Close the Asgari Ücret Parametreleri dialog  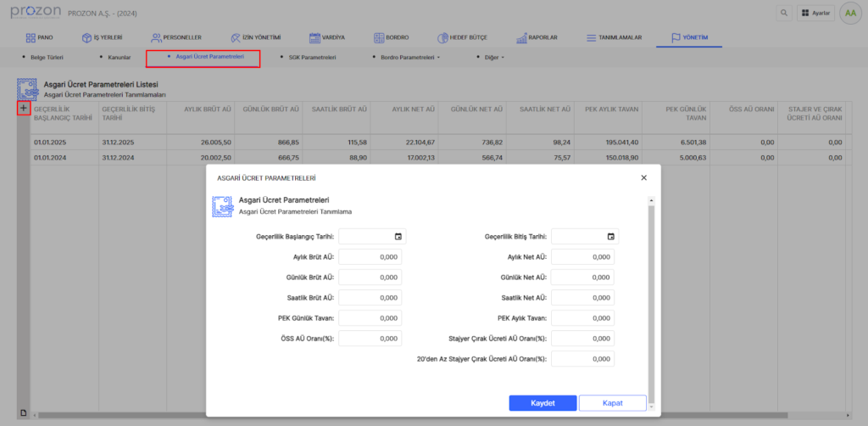click(x=643, y=177)
